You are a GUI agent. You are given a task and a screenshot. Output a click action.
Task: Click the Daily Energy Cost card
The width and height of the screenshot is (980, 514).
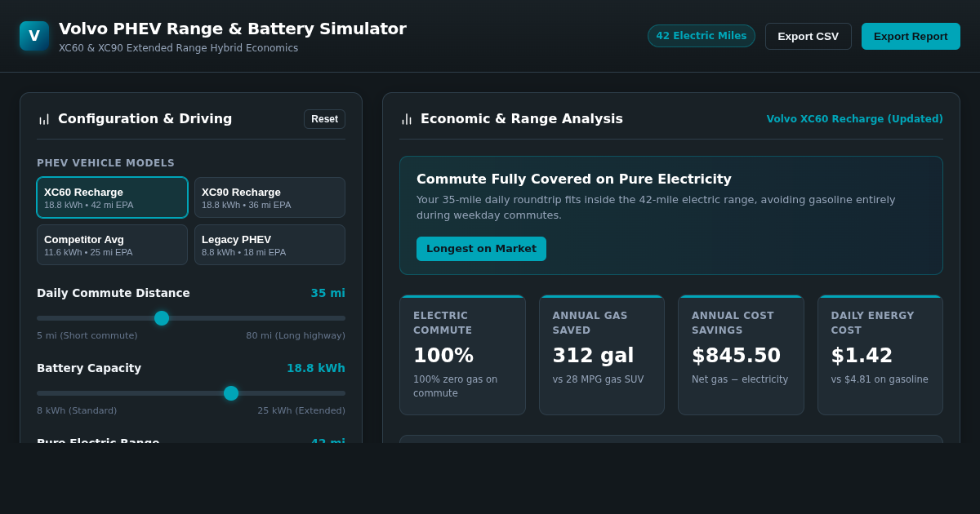(x=880, y=355)
